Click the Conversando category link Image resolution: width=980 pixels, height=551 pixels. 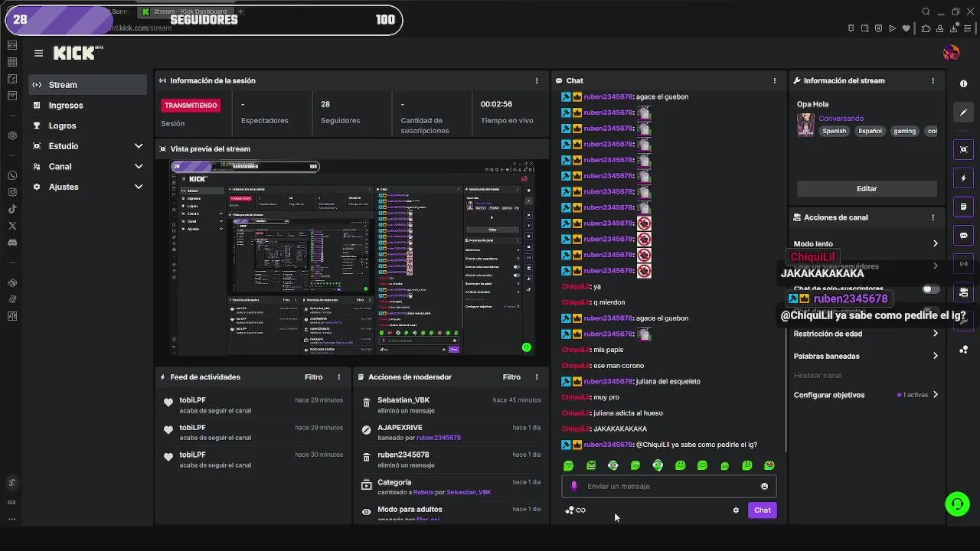point(841,119)
